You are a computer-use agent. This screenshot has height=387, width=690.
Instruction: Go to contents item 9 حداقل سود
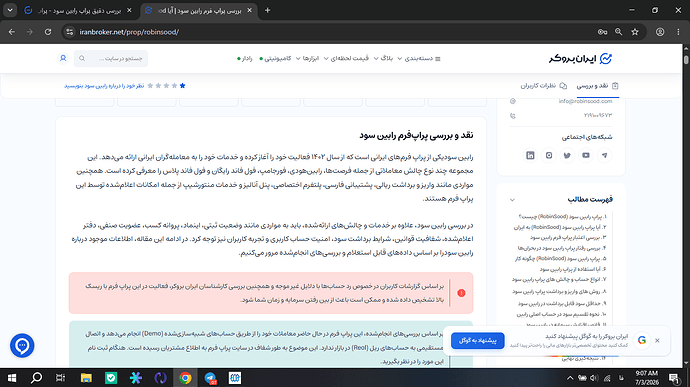point(562,303)
